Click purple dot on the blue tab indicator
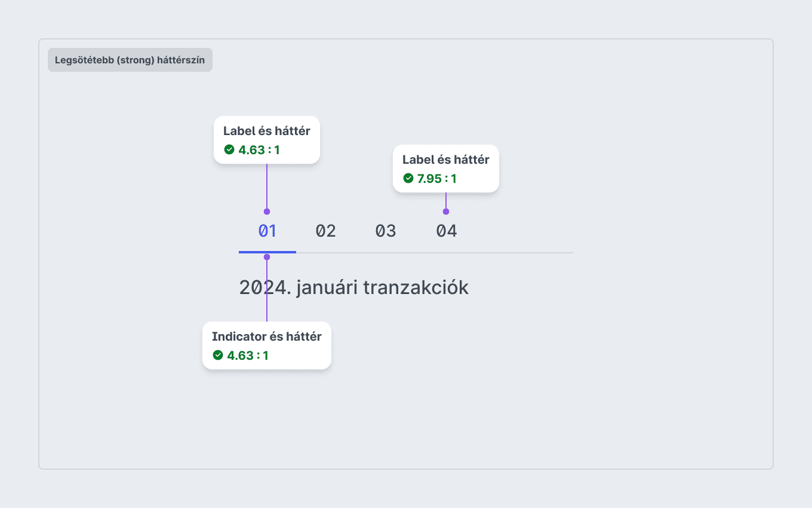 [267, 257]
